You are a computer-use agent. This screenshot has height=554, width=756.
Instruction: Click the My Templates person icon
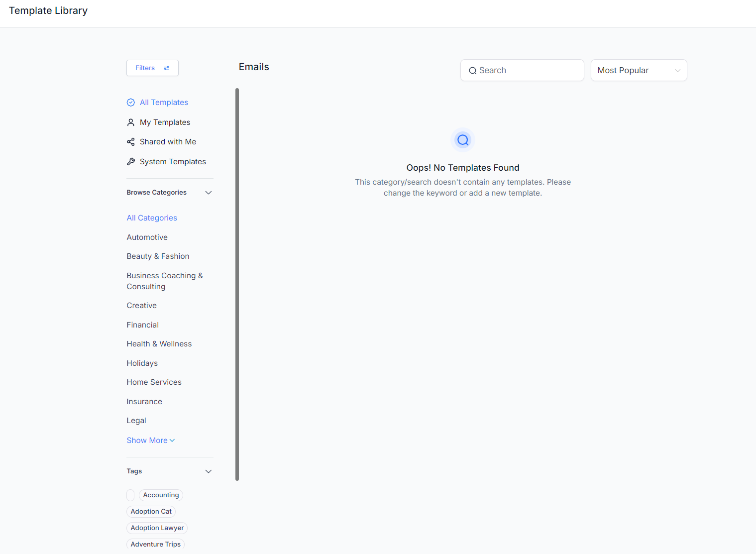click(x=131, y=122)
